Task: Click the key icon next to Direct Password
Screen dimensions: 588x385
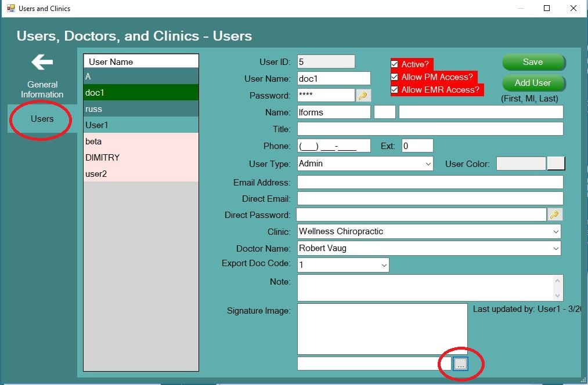Action: (554, 214)
